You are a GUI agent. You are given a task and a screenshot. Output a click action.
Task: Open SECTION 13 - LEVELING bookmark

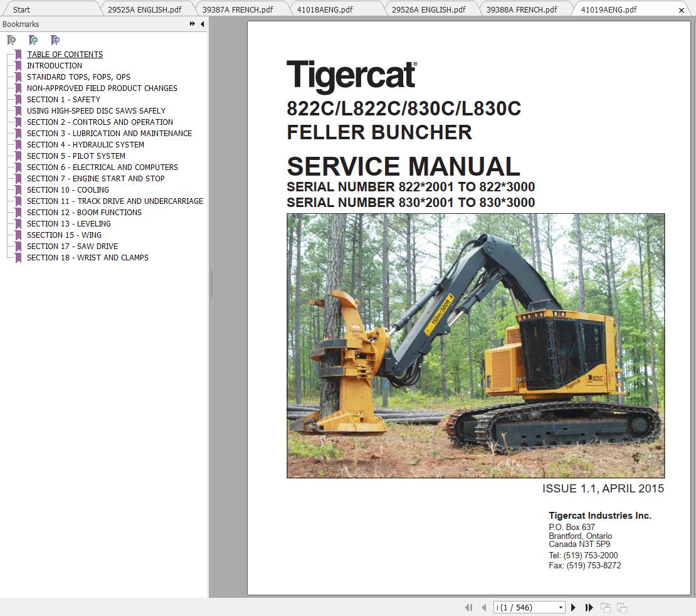coord(69,224)
